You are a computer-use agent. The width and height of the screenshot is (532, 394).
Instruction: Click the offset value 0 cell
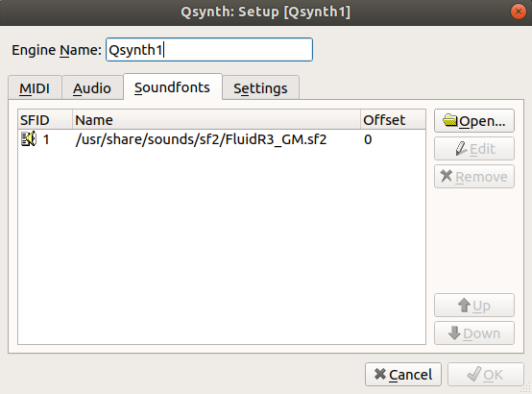pos(368,139)
